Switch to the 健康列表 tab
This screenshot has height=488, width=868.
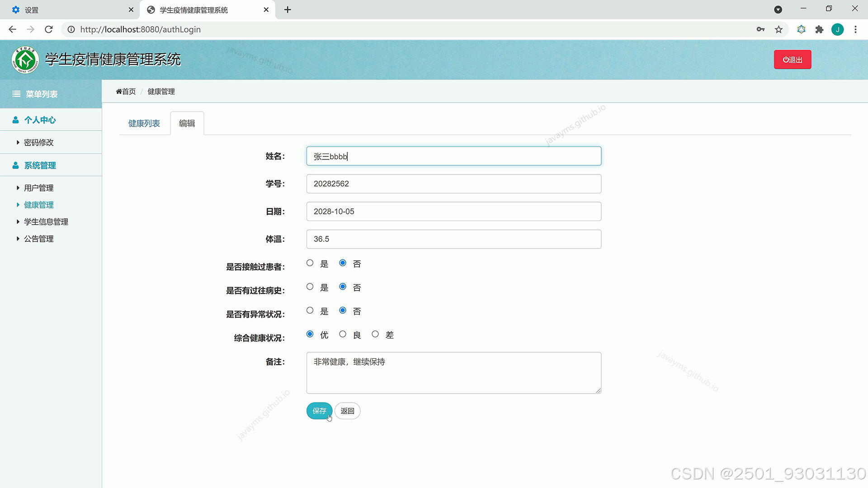tap(144, 123)
